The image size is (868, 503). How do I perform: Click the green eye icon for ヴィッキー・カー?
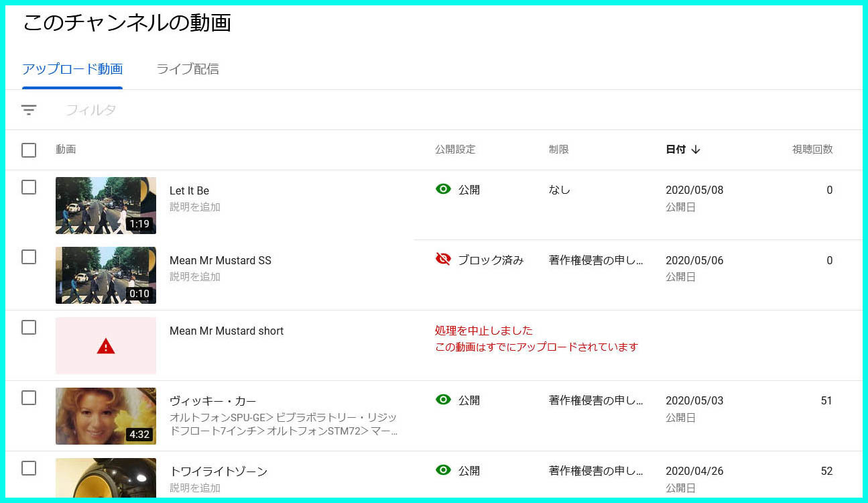tap(443, 400)
